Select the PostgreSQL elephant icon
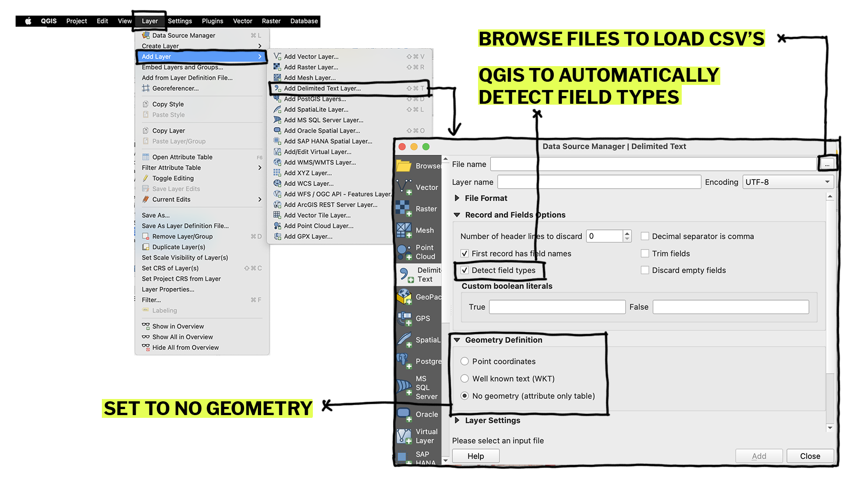Image resolution: width=868 pixels, height=478 pixels. point(404,361)
